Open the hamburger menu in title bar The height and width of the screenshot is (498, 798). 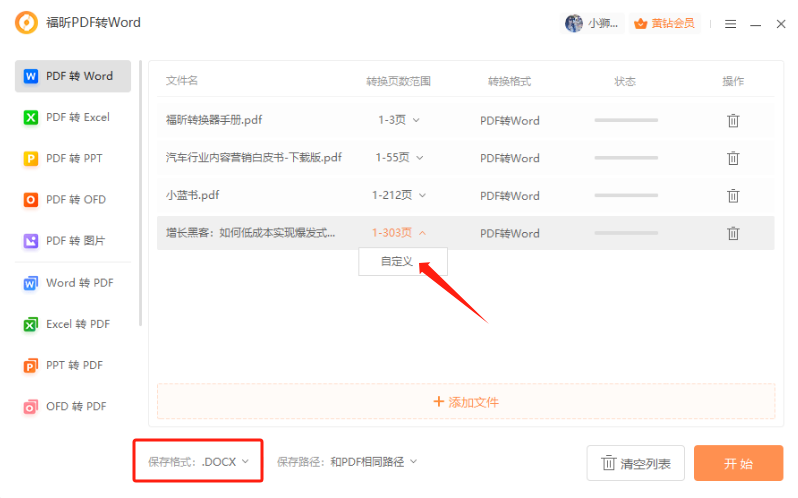730,23
